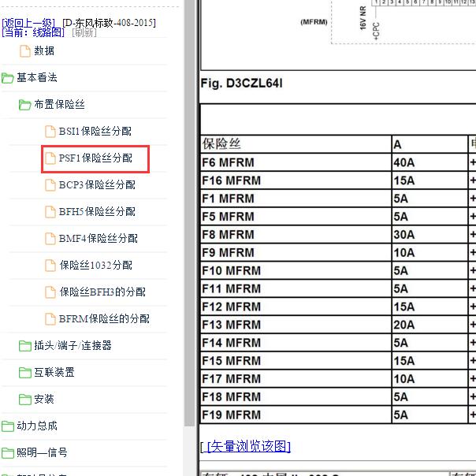Click the 16V NR label in diagram
This screenshot has height=476, width=476.
pyautogui.click(x=363, y=18)
